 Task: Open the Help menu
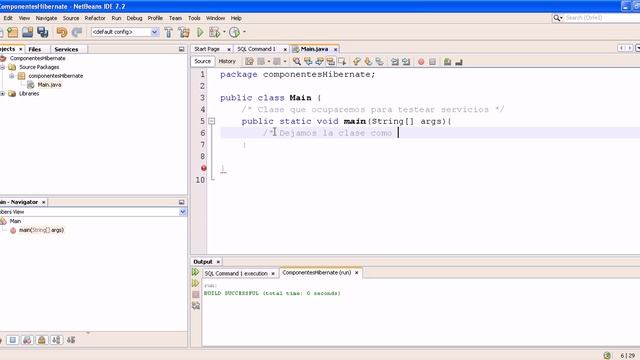pos(236,18)
